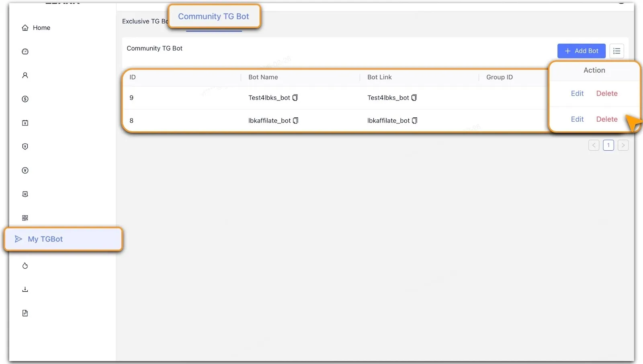Screen dimensions: 643x364
Task: Switch to the Community TG Bot tab
Action: pos(213,16)
